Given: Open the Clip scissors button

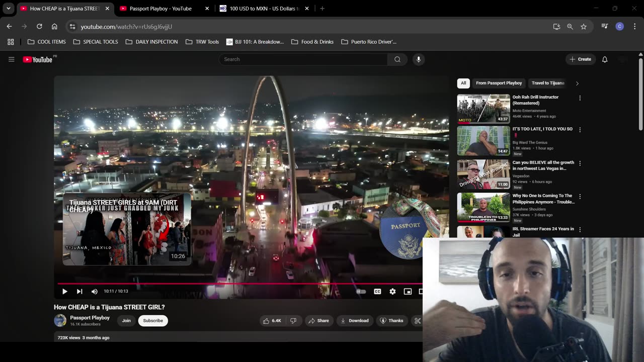Looking at the screenshot, I should [417, 321].
